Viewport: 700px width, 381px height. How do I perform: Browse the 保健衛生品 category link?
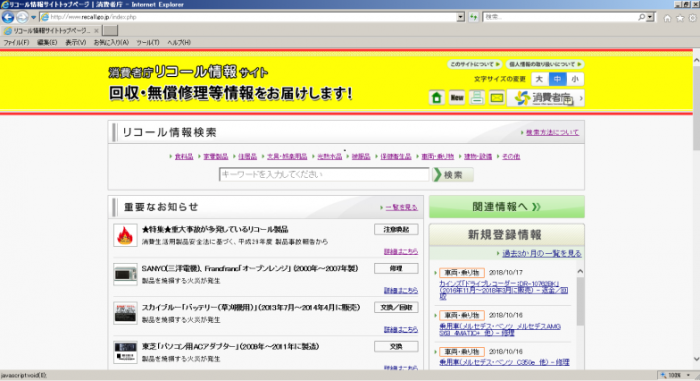(x=396, y=156)
